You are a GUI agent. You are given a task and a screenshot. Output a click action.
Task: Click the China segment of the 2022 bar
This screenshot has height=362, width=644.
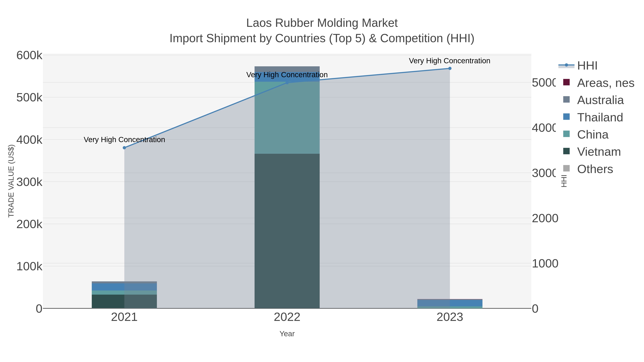pos(287,118)
